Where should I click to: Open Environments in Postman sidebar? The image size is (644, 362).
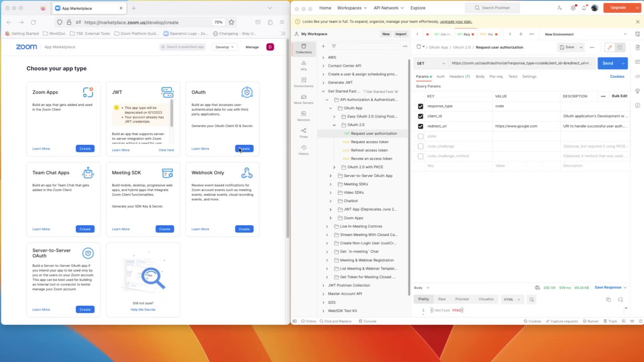(303, 82)
